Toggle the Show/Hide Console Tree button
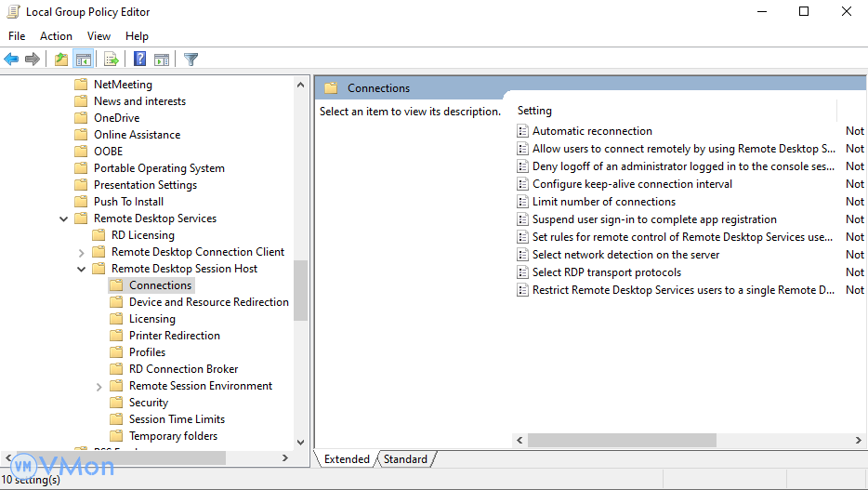This screenshot has height=490, width=868. (x=84, y=60)
